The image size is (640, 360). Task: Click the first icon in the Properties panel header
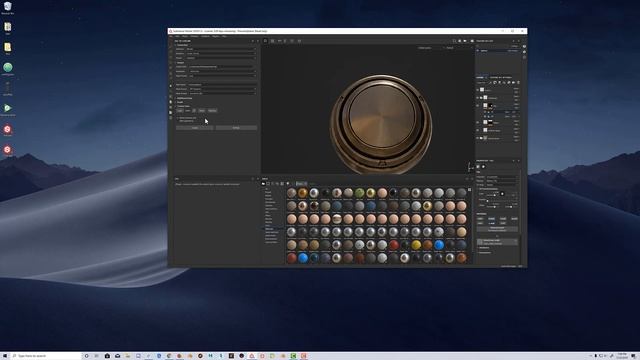click(478, 167)
